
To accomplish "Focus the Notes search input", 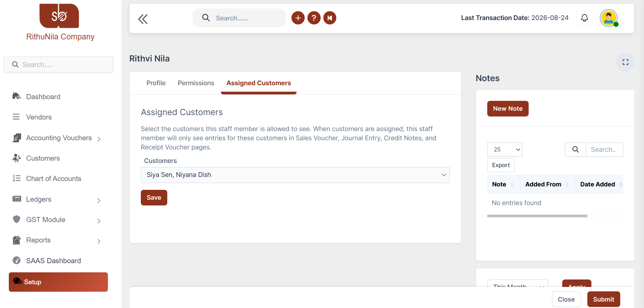I will tap(604, 149).
